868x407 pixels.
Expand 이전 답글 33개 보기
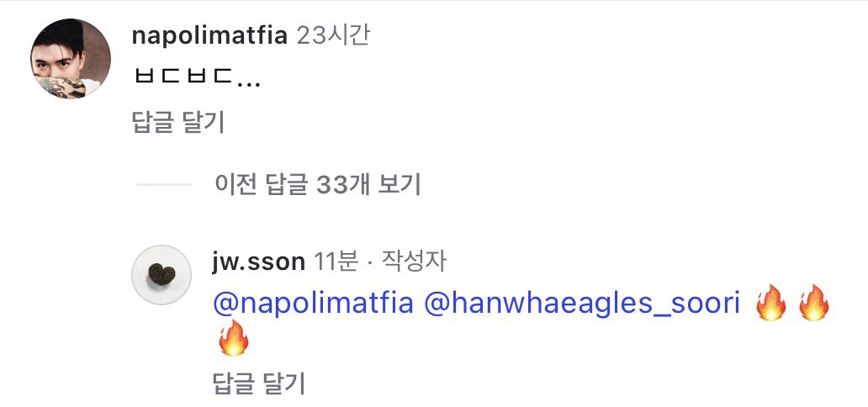click(317, 184)
